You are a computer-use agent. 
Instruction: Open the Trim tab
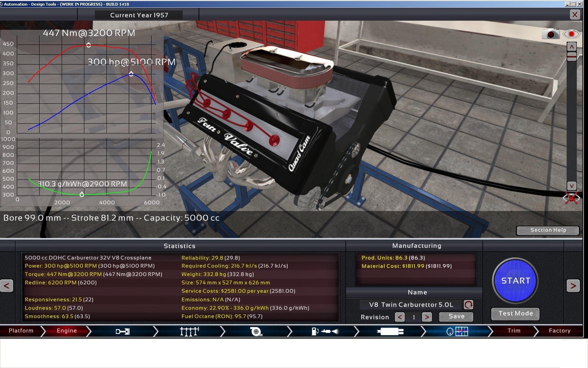514,331
